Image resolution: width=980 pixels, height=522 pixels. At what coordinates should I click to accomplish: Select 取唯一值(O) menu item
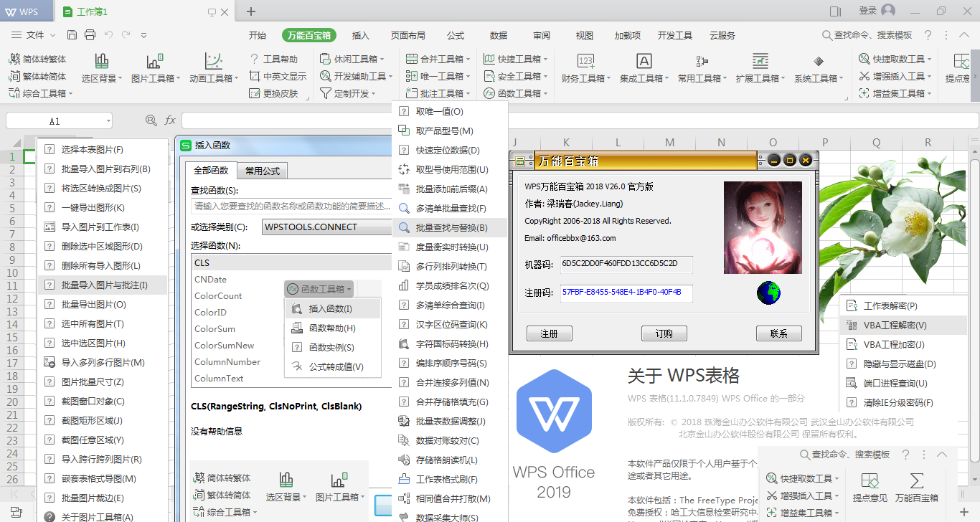pyautogui.click(x=450, y=112)
